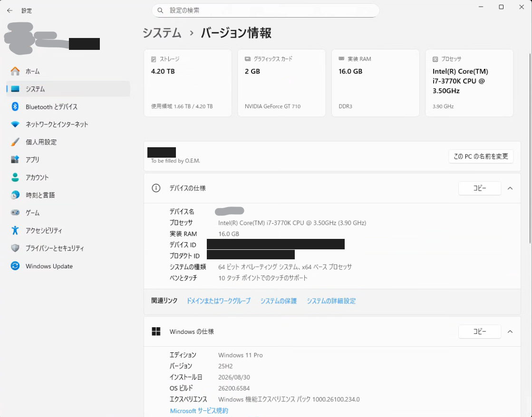Viewport: 532px width, 417px height.
Task: Open 個人用設定 settings
Action: [x=68, y=142]
